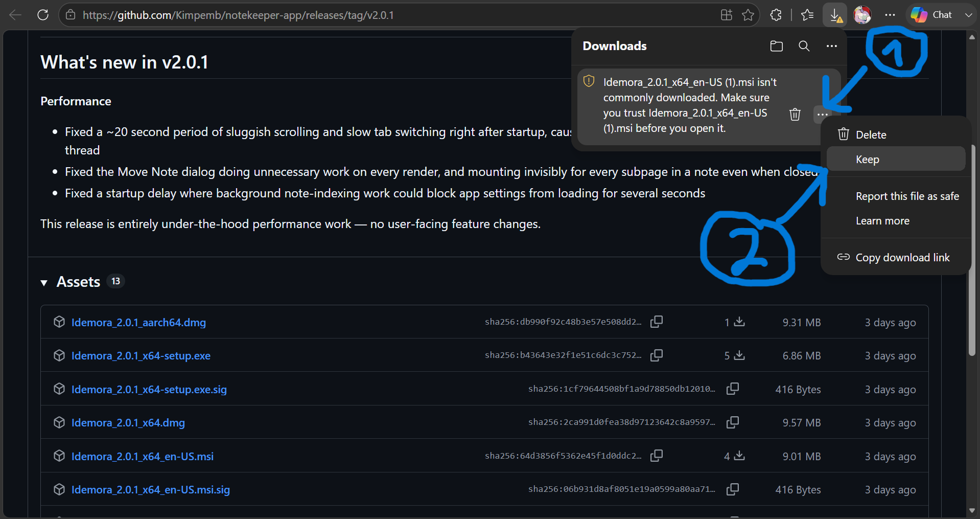Click the 'sha256:db990f92c48b3e57e508dd2…' hash text
980x519 pixels.
pos(563,322)
